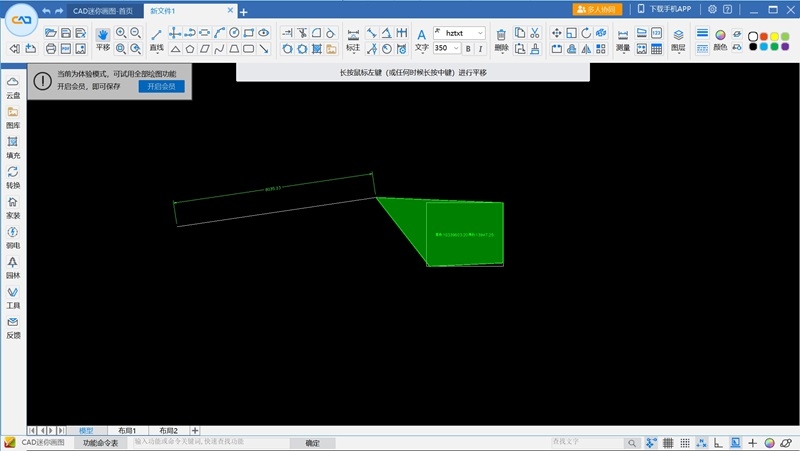Screen dimensions: 800x451
Task: Open the home decoration (家装) sidebar item
Action: pyautogui.click(x=13, y=208)
